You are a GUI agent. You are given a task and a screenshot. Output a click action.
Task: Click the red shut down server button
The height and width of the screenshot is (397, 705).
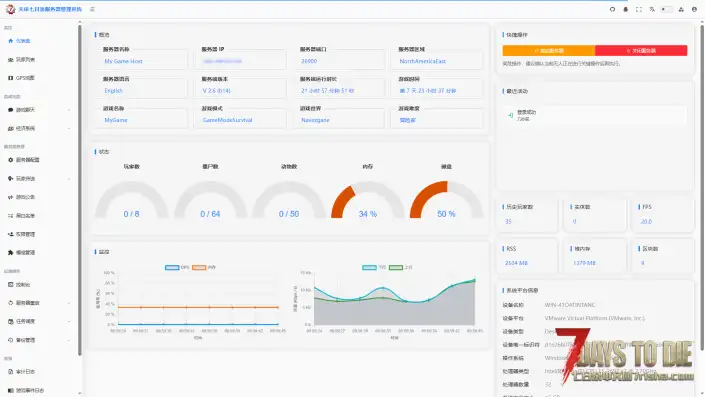coord(641,51)
